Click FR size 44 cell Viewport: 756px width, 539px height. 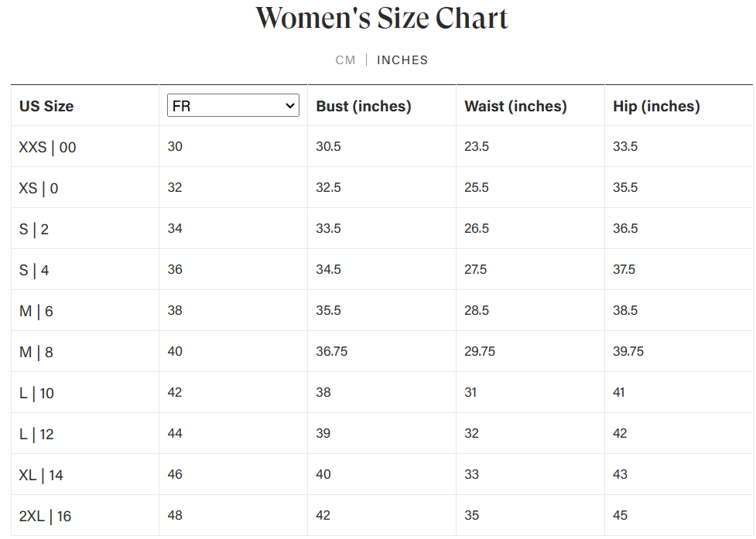175,432
